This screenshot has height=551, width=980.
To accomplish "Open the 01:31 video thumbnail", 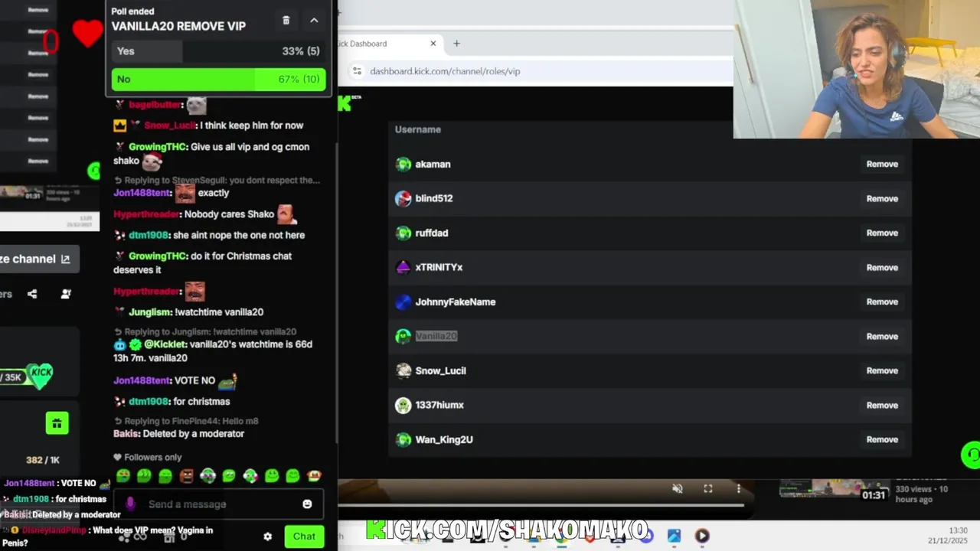I will click(835, 488).
